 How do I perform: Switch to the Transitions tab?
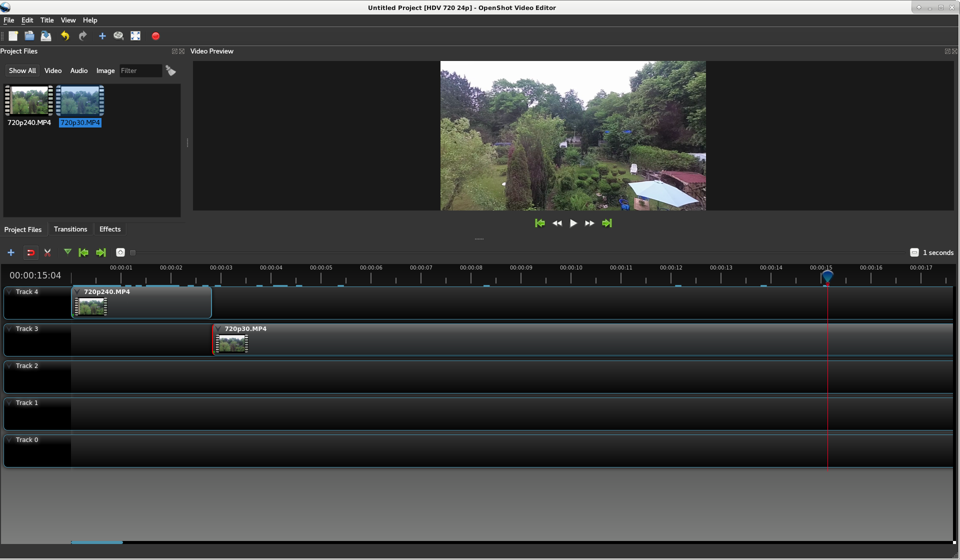coord(70,229)
